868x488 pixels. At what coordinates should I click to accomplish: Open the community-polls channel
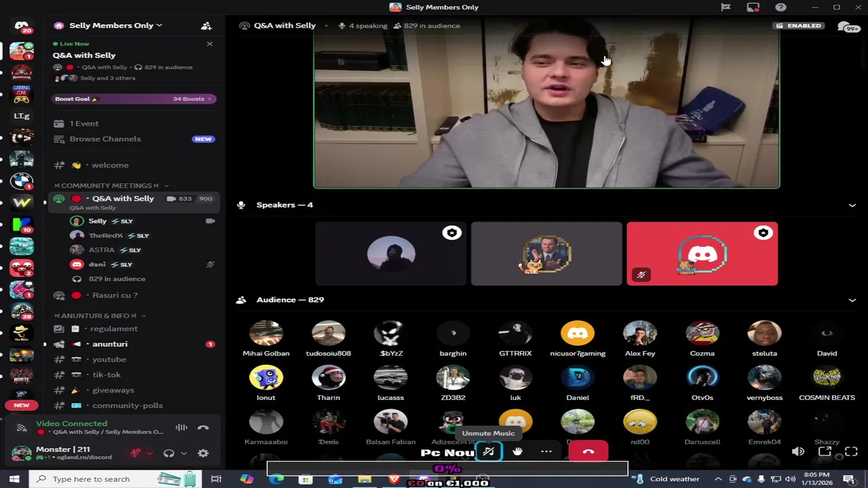[x=134, y=405]
